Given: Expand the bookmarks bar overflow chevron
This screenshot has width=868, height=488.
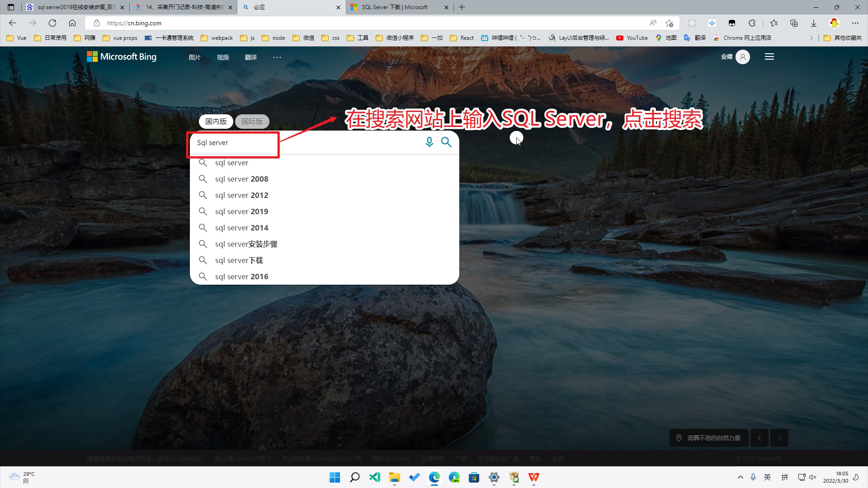Looking at the screenshot, I should 811,38.
